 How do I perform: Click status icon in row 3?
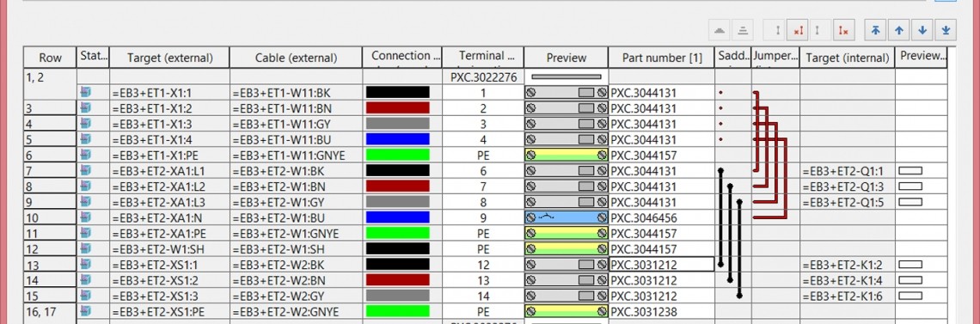click(86, 108)
